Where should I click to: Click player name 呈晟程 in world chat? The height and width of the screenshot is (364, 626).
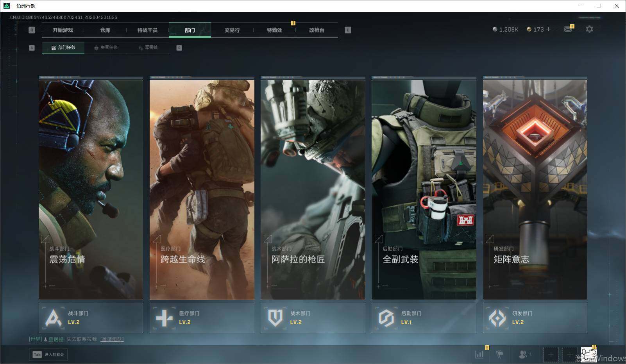pyautogui.click(x=56, y=339)
